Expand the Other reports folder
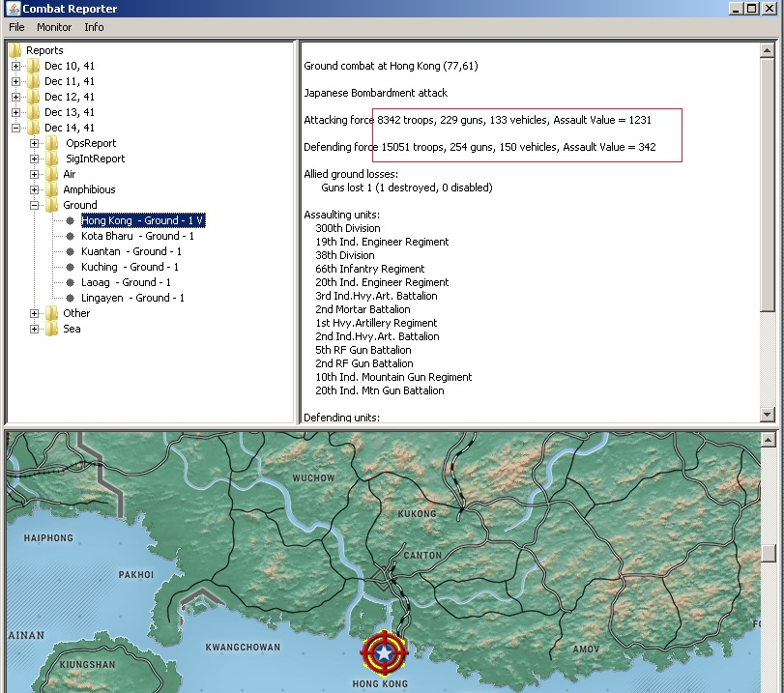Screen dimensions: 784x693 pyautogui.click(x=34, y=313)
